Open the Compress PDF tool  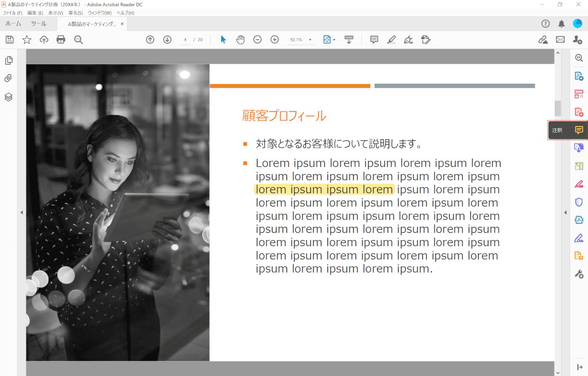(579, 220)
